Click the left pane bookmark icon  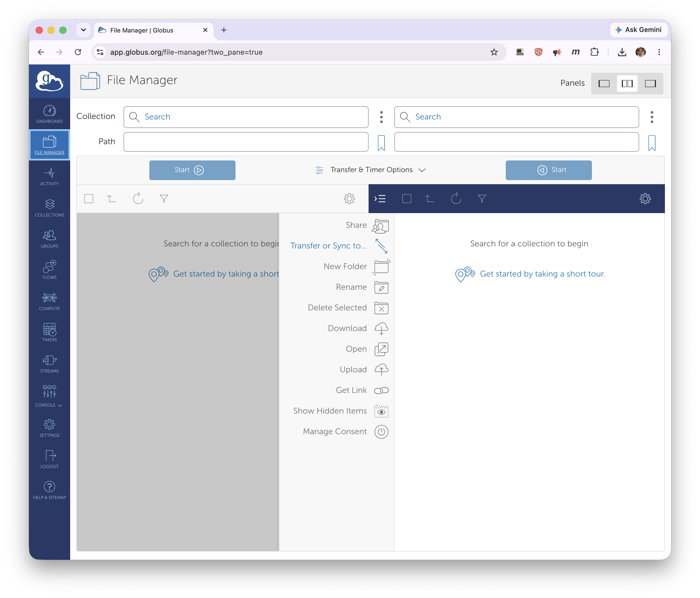pos(381,143)
